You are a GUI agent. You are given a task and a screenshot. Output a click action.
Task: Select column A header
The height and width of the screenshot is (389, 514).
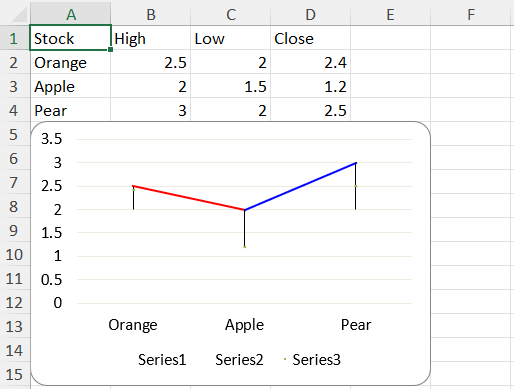tap(70, 14)
